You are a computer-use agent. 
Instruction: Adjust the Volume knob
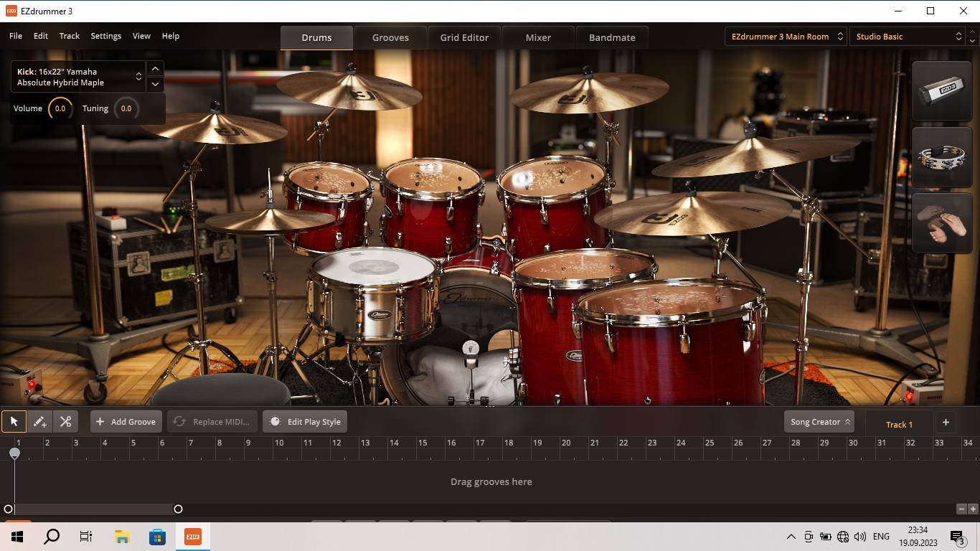[x=60, y=109]
